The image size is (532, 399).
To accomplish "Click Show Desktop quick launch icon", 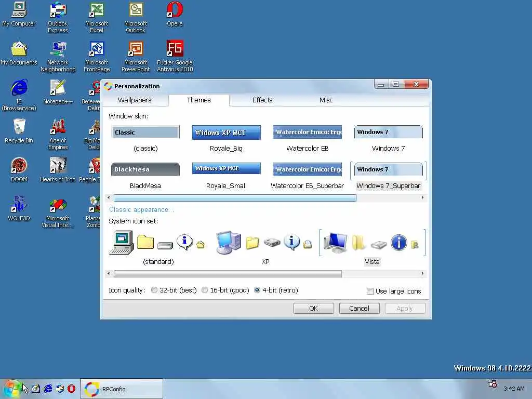I will tap(36, 389).
